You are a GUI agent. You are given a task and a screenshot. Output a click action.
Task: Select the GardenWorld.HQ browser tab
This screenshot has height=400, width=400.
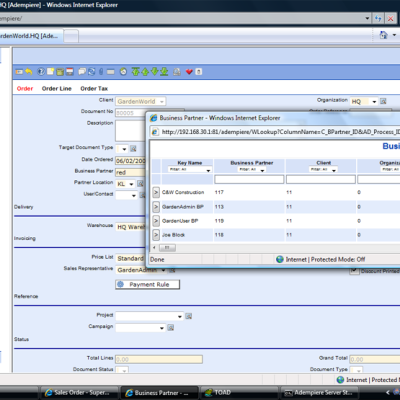pyautogui.click(x=31, y=36)
